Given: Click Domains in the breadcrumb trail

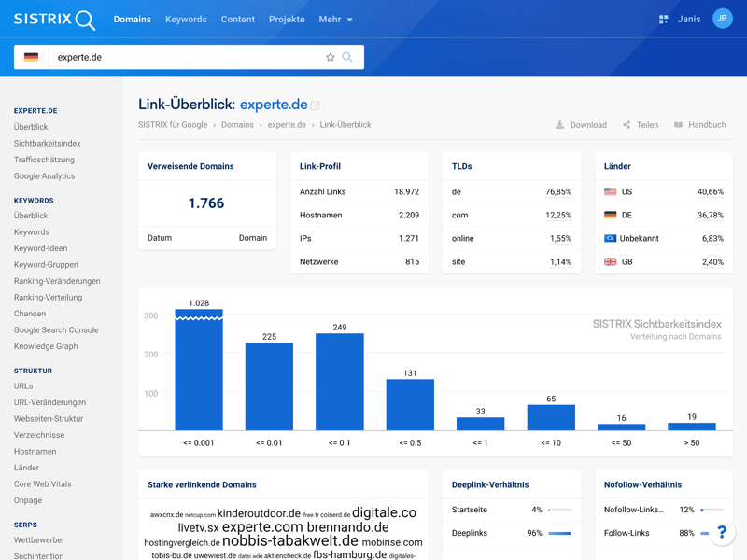Looking at the screenshot, I should point(237,125).
